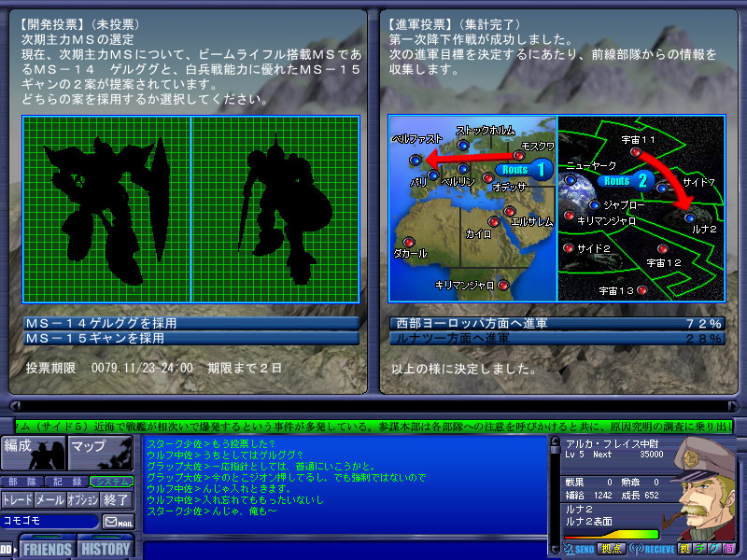Select the Moscow red node
The height and width of the screenshot is (560, 747).
(519, 155)
